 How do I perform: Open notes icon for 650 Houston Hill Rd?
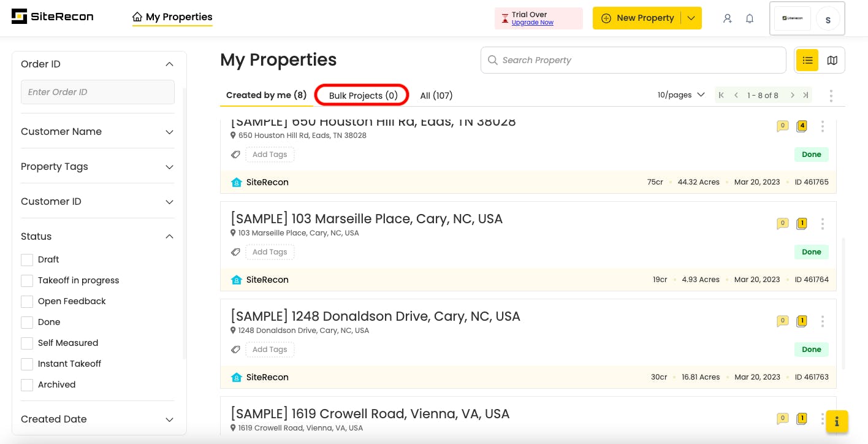[x=782, y=126]
